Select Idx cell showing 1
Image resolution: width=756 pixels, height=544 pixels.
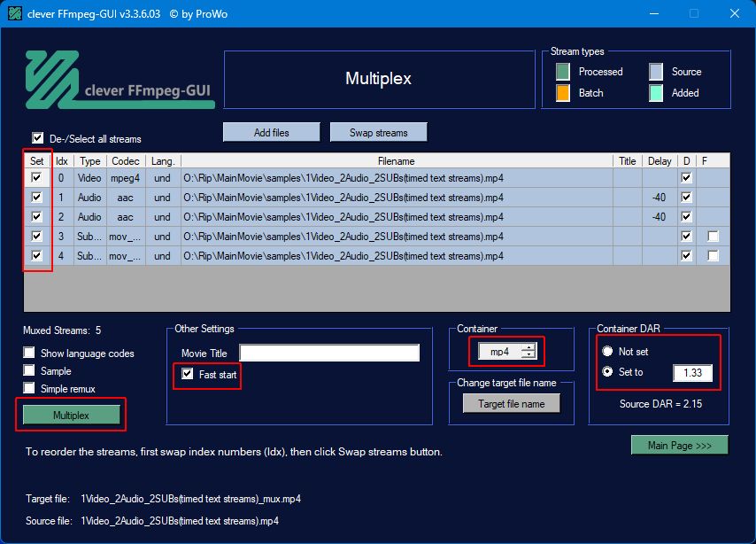[61, 197]
